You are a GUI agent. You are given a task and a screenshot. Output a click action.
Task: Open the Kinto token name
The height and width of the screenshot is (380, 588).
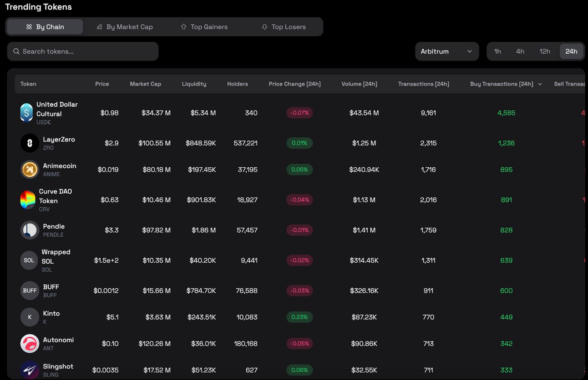[x=51, y=314]
